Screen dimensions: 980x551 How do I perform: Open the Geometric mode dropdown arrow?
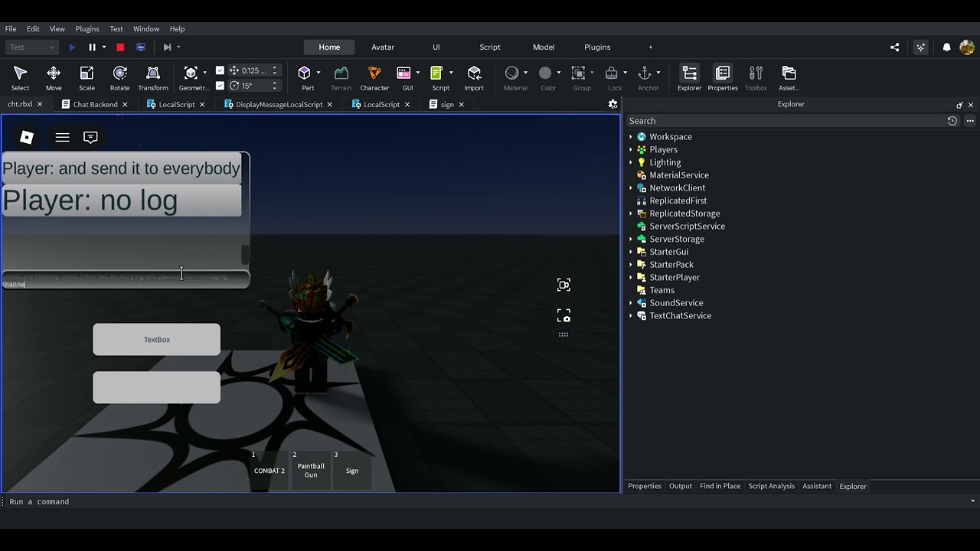[x=204, y=73]
